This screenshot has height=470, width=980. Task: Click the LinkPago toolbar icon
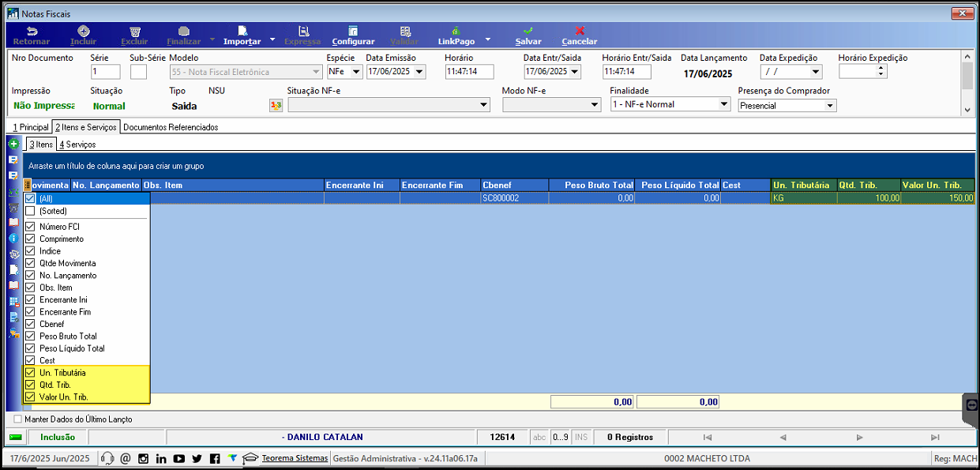456,31
